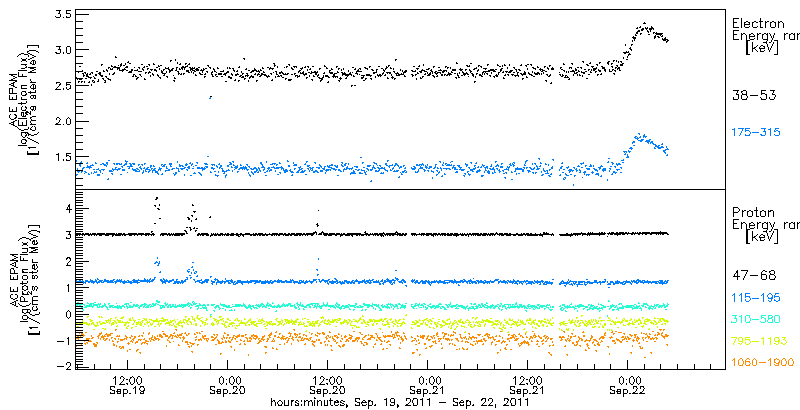Click the '12:00 Sep.19' time axis label
Image resolution: width=800 pixels, height=410 pixels.
128,386
